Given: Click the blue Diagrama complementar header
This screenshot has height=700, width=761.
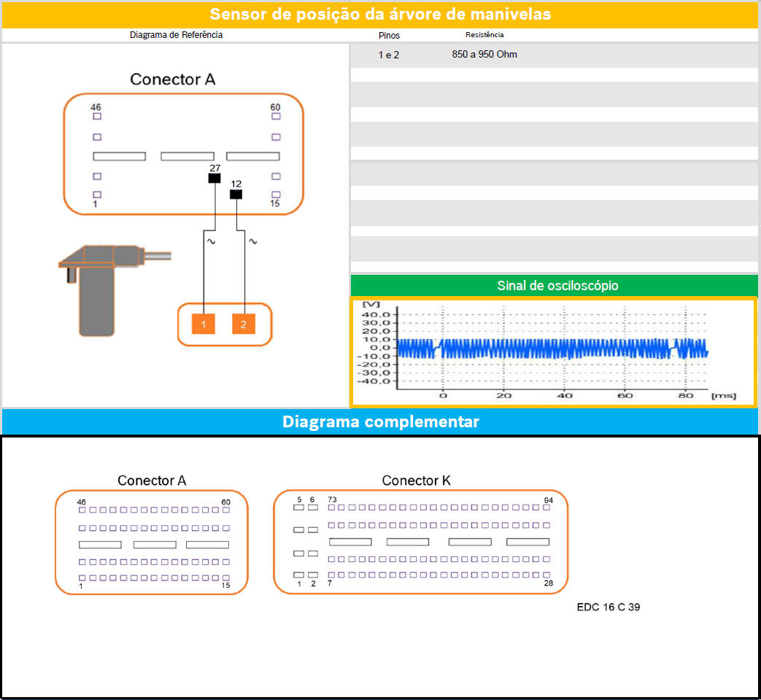Looking at the screenshot, I should coord(380,421).
